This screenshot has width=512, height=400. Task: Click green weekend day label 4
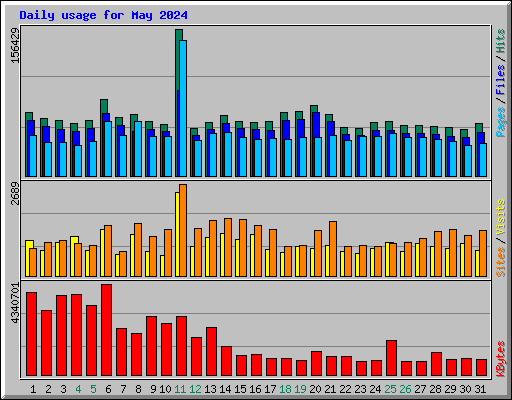78,389
